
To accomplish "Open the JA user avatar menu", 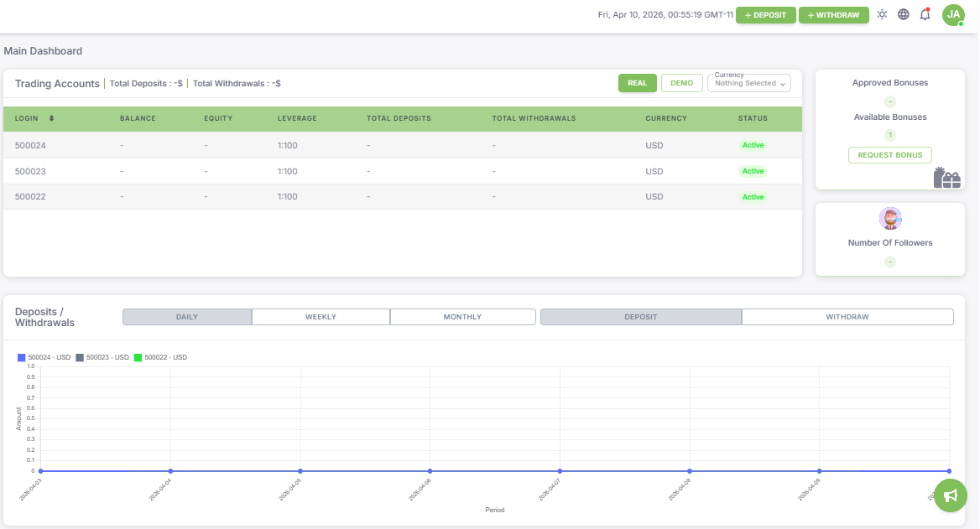I will pos(953,14).
